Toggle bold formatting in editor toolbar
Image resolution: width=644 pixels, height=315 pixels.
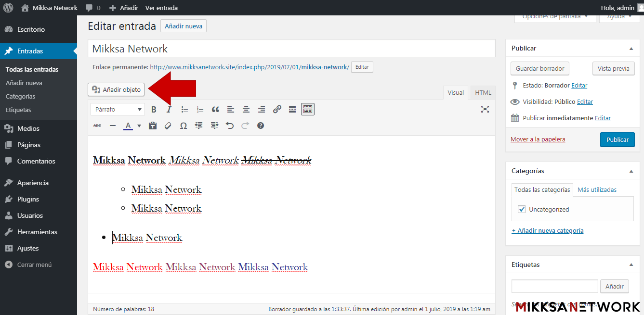[154, 110]
